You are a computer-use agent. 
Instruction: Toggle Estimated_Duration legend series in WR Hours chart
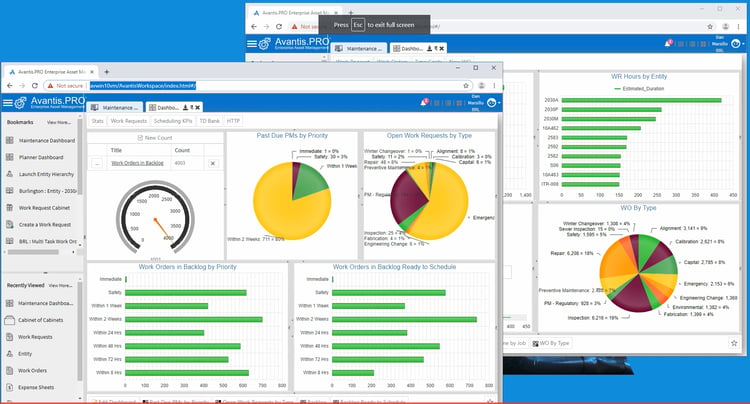[x=639, y=88]
